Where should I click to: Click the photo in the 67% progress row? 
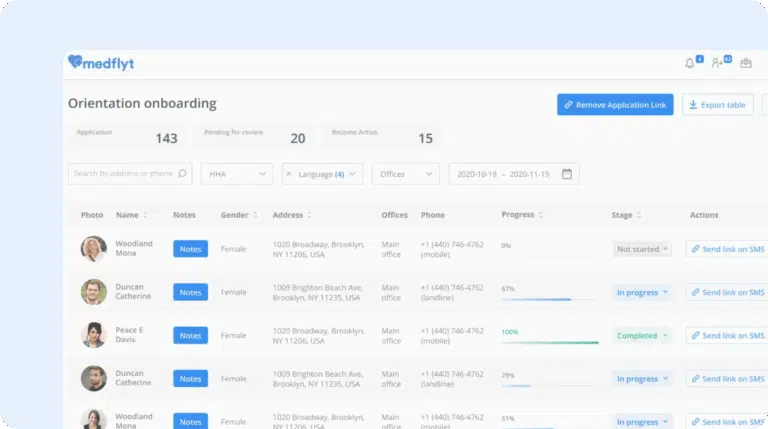[x=94, y=292]
